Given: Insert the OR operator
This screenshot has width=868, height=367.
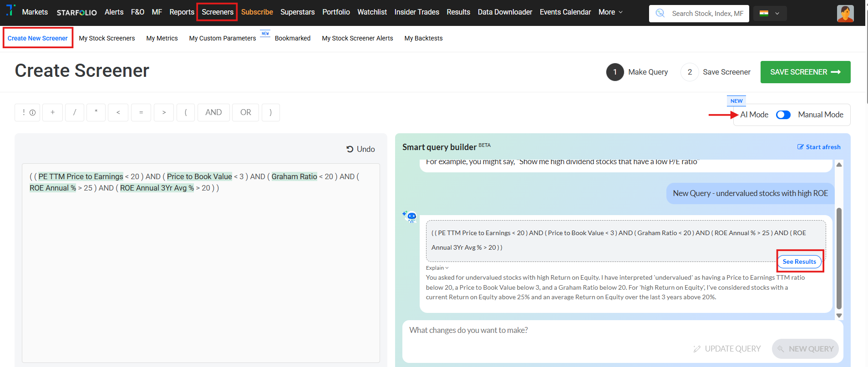Looking at the screenshot, I should tap(246, 112).
